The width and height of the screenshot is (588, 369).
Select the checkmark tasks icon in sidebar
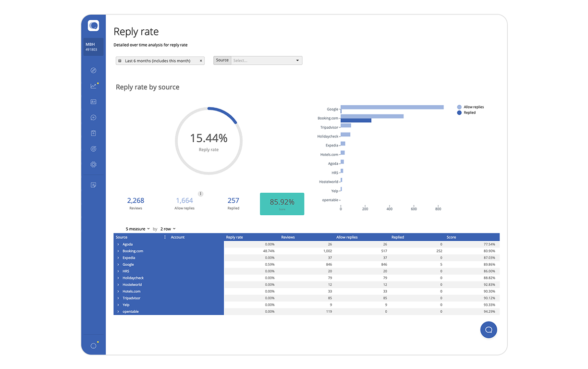[x=93, y=148]
